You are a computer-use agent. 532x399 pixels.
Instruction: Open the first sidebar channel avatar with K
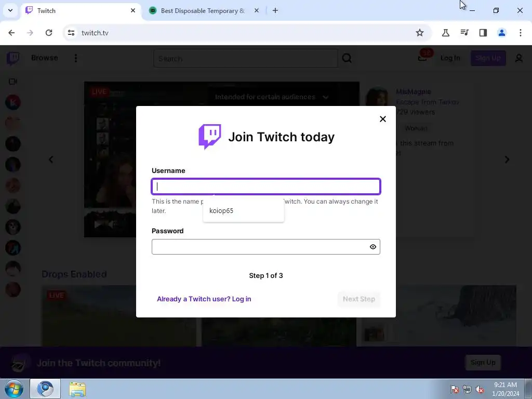(x=13, y=102)
